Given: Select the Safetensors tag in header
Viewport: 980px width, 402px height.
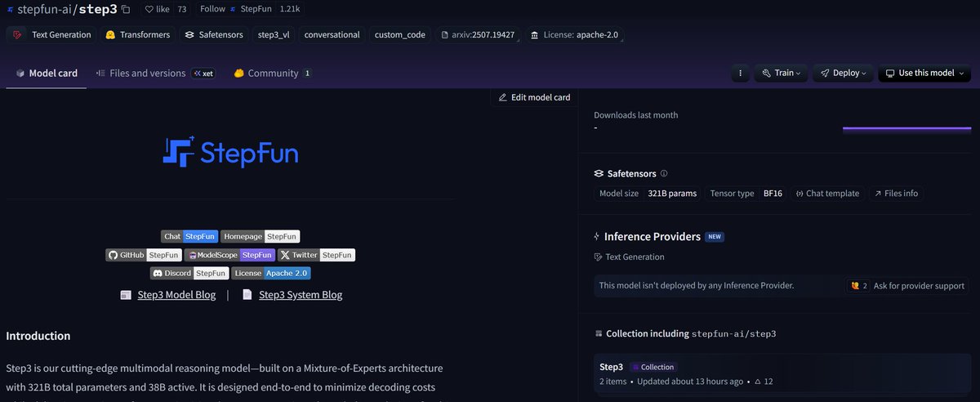Looking at the screenshot, I should point(215,35).
